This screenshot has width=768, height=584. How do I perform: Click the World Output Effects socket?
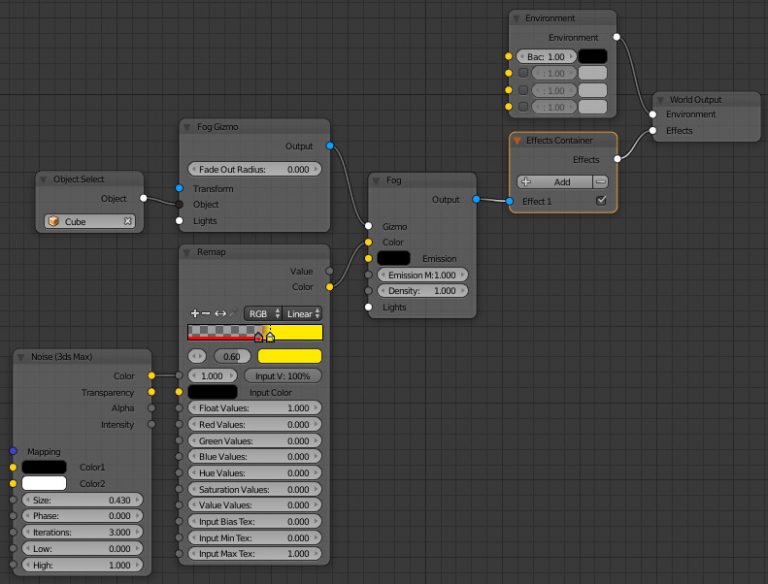click(653, 130)
